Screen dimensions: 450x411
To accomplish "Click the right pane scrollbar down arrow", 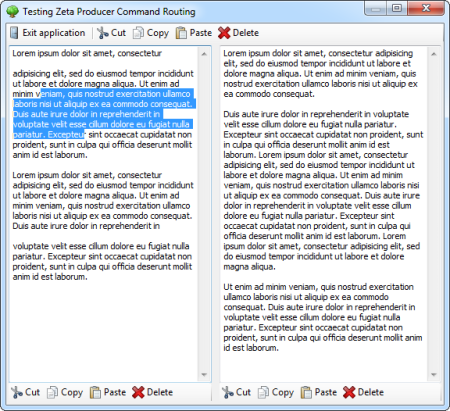I will [x=434, y=375].
